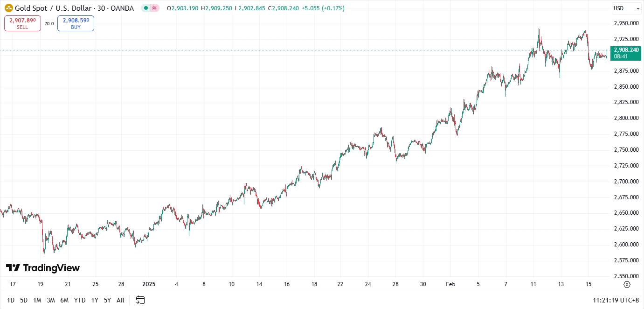Click the pink approximate-data warning icon

click(154, 8)
